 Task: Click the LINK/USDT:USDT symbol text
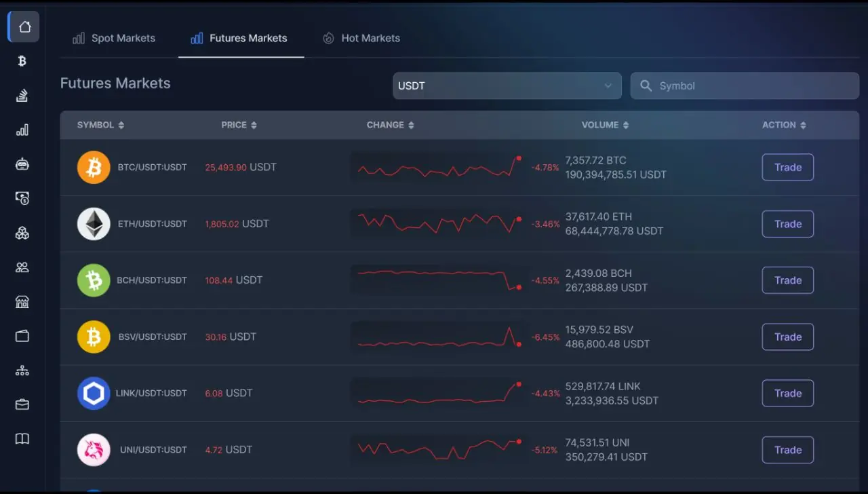pos(151,394)
